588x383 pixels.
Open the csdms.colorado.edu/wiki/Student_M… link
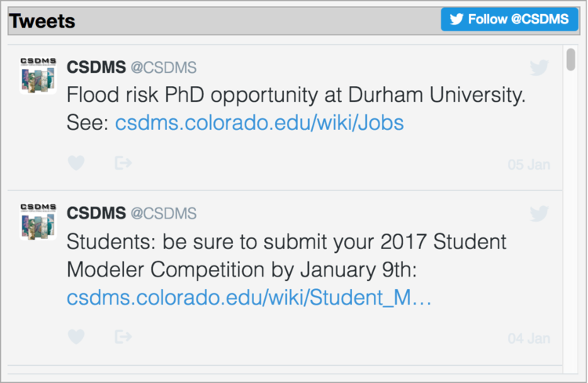(249, 298)
